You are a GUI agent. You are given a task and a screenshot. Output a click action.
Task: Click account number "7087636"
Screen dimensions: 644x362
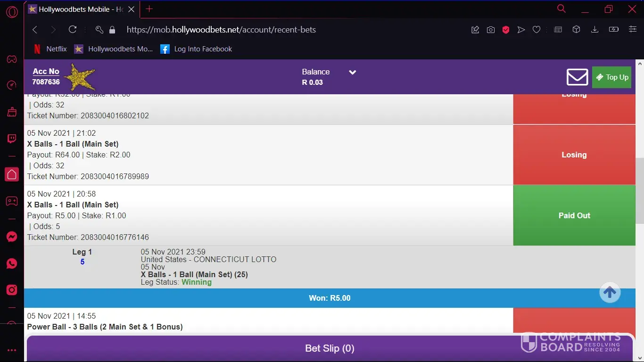pos(46,82)
